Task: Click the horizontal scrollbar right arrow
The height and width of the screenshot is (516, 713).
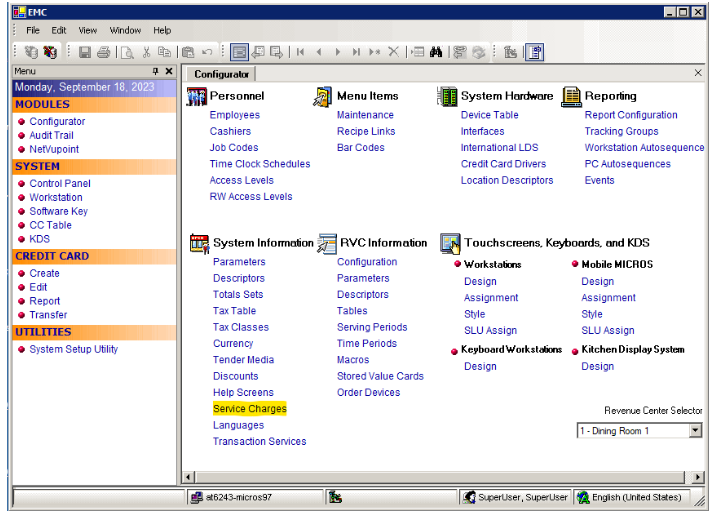Action: tap(696, 477)
